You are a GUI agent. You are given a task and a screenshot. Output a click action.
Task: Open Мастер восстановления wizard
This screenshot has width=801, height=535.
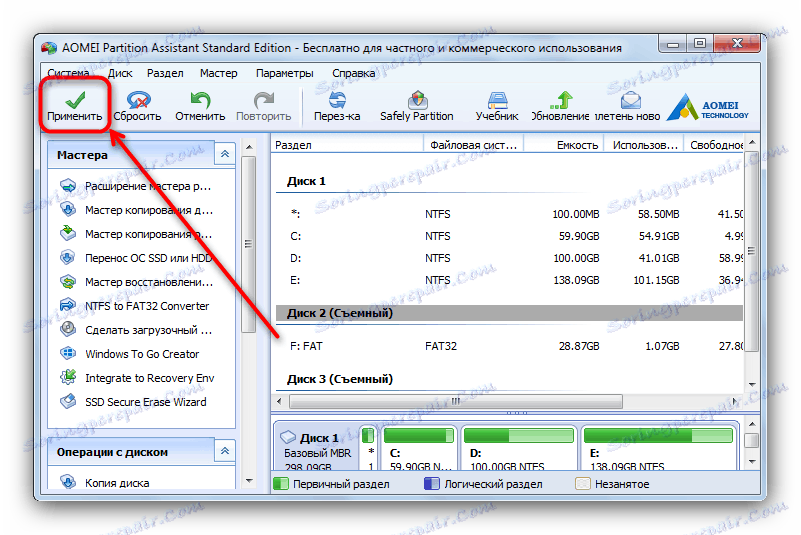point(136,282)
